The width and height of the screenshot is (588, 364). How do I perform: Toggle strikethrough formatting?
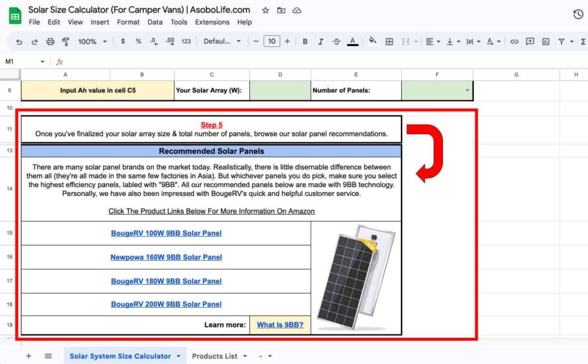(336, 41)
